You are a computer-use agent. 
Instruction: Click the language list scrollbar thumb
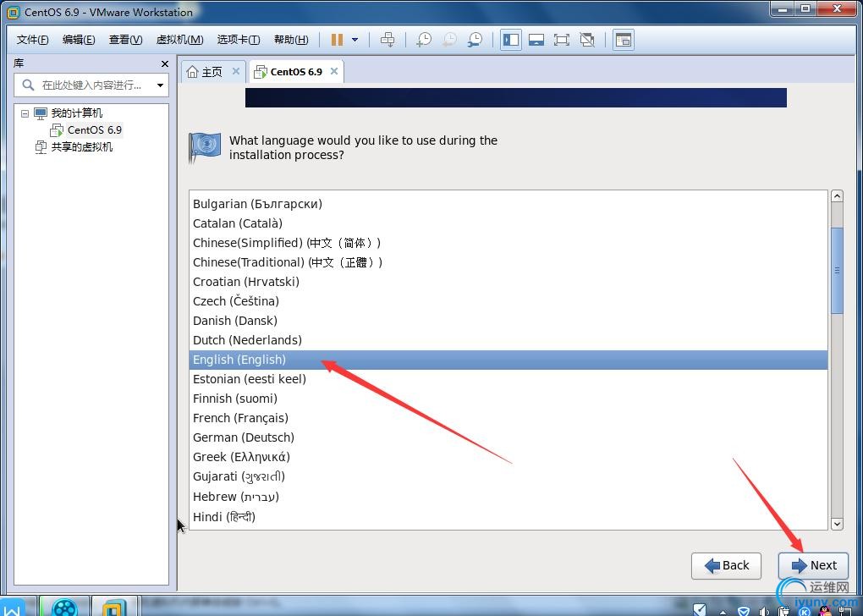pyautogui.click(x=837, y=270)
